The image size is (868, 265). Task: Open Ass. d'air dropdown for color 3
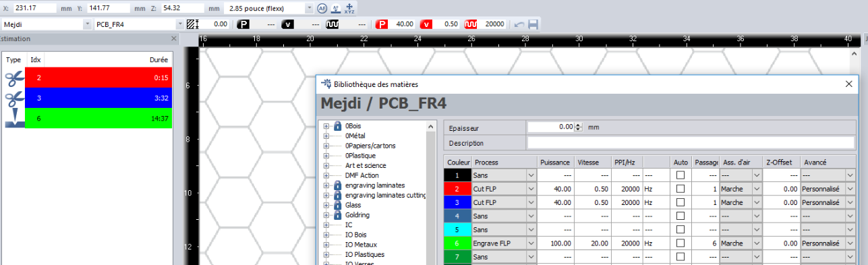tap(757, 202)
